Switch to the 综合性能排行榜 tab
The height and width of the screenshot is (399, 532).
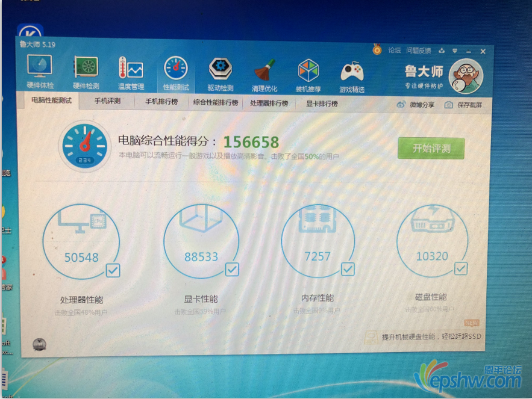coord(216,102)
